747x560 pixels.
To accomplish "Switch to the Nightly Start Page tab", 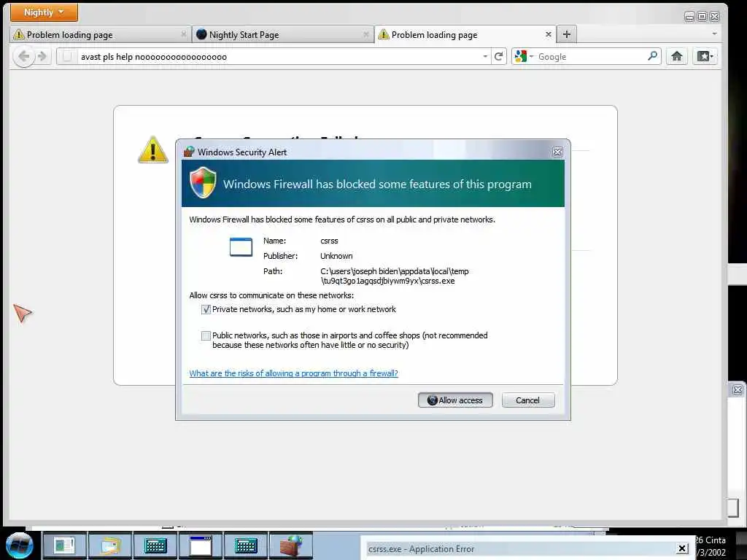I will (283, 35).
